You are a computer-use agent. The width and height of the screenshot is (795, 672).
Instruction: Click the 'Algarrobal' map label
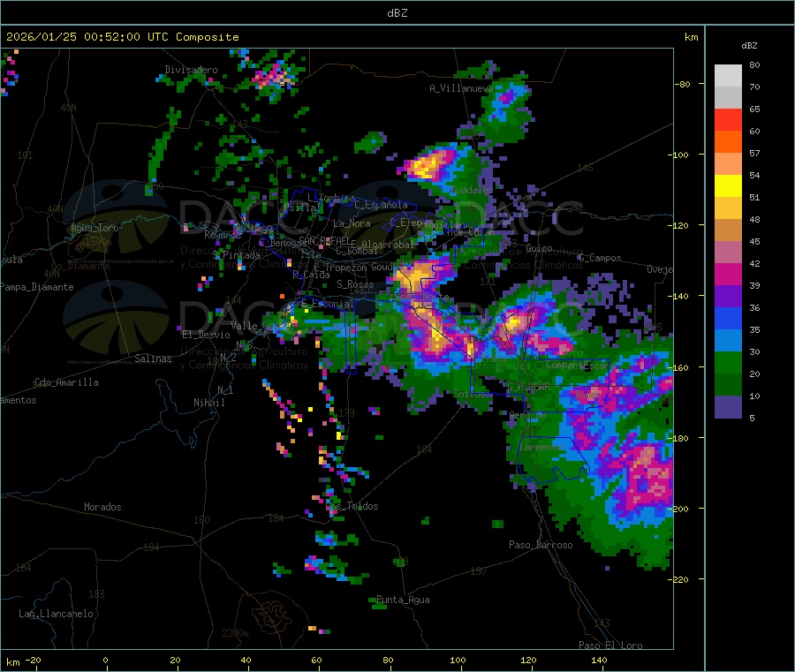point(388,245)
